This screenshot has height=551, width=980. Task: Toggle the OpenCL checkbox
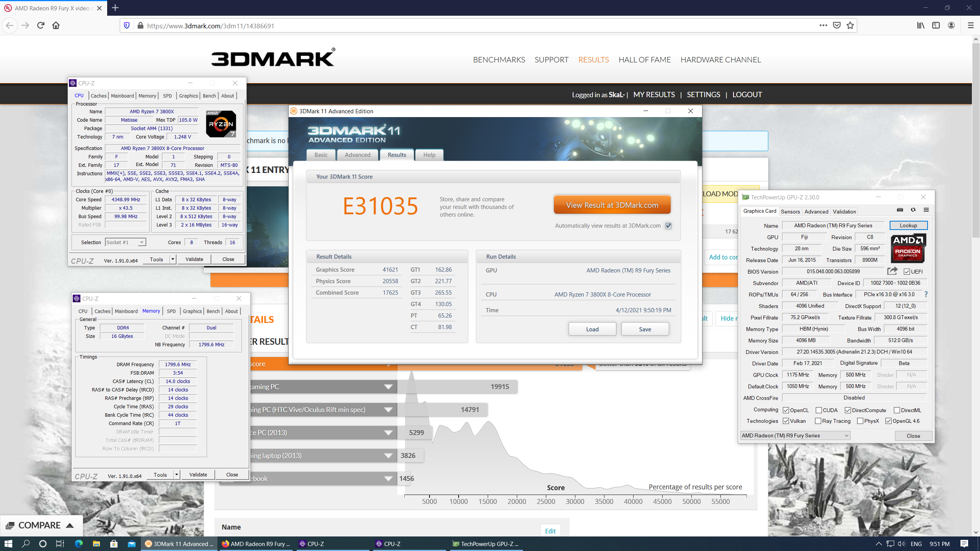tap(786, 410)
